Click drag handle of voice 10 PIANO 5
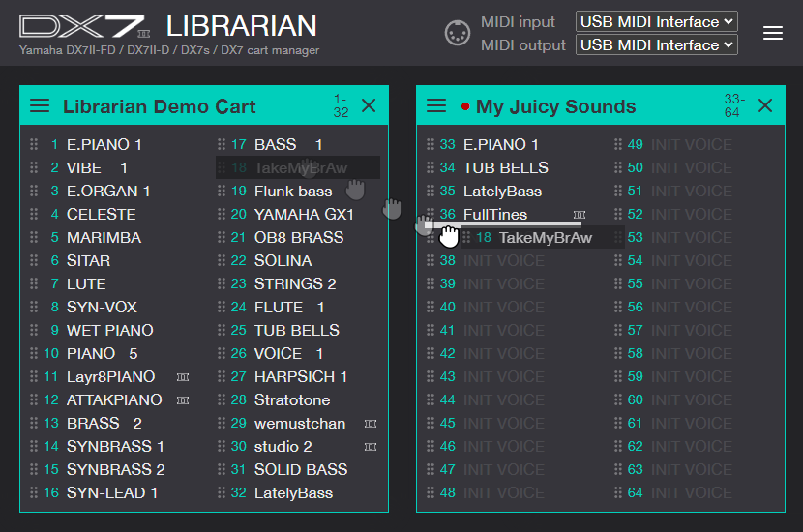This screenshot has width=803, height=532. [x=34, y=353]
